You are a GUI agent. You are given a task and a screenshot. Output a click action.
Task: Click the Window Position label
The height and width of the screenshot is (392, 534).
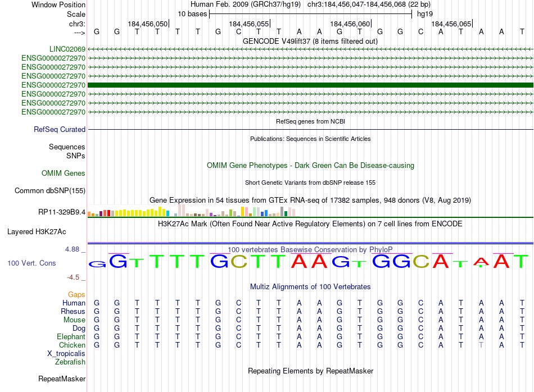click(x=58, y=5)
